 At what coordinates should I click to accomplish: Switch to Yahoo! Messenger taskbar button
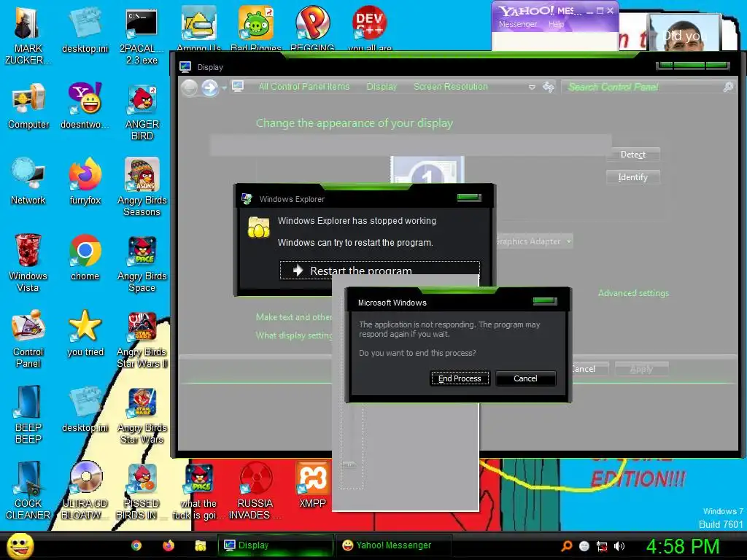394,545
